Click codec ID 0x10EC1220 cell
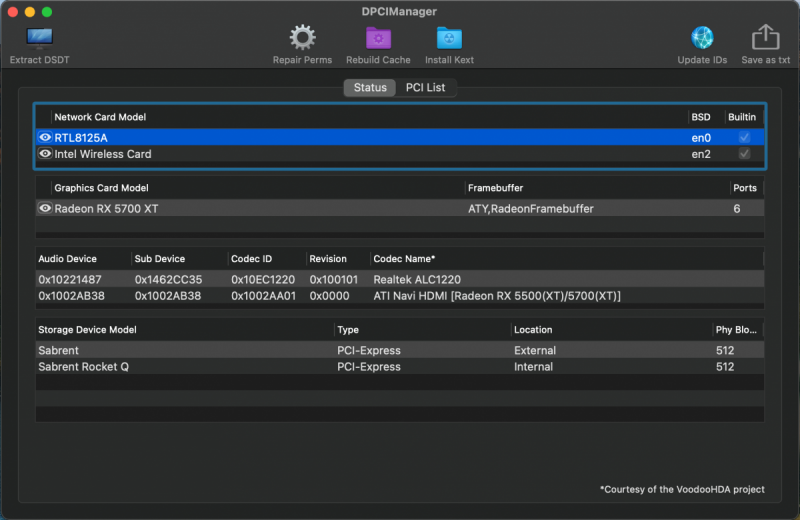 (263, 280)
